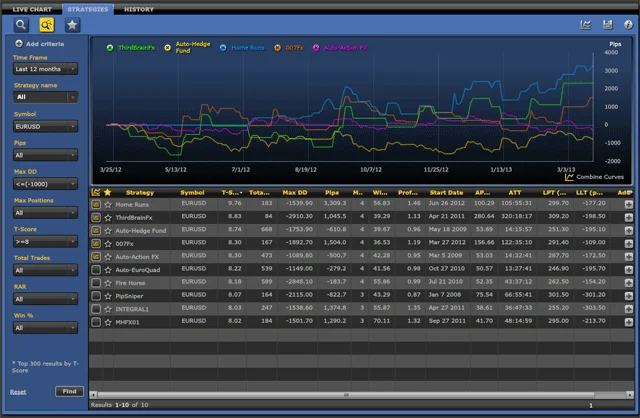Add MHFX01 via plus button
This screenshot has width=640, height=418.
coord(629,322)
